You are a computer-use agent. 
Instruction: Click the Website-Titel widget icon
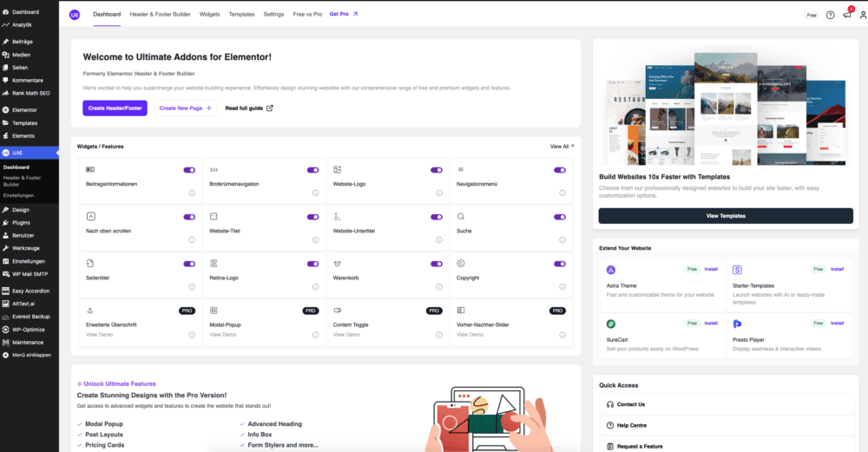click(214, 216)
